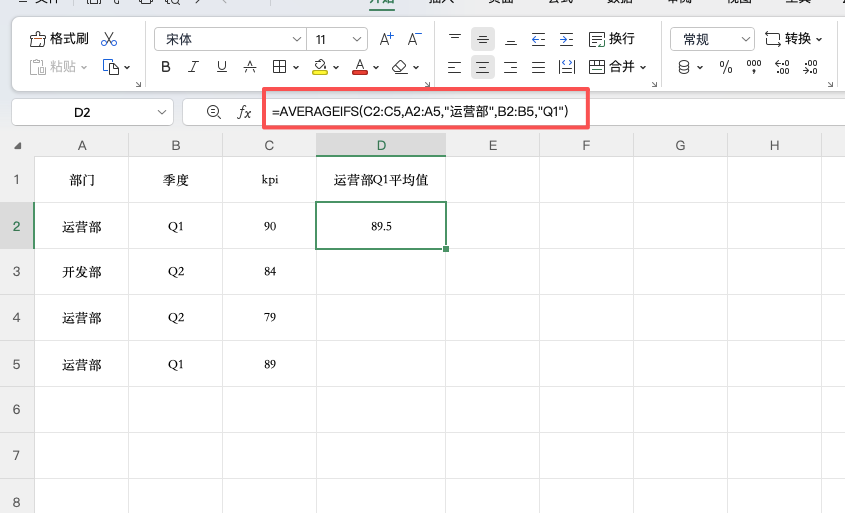Click the fx insert function icon
This screenshot has width=845, height=513.
[244, 113]
